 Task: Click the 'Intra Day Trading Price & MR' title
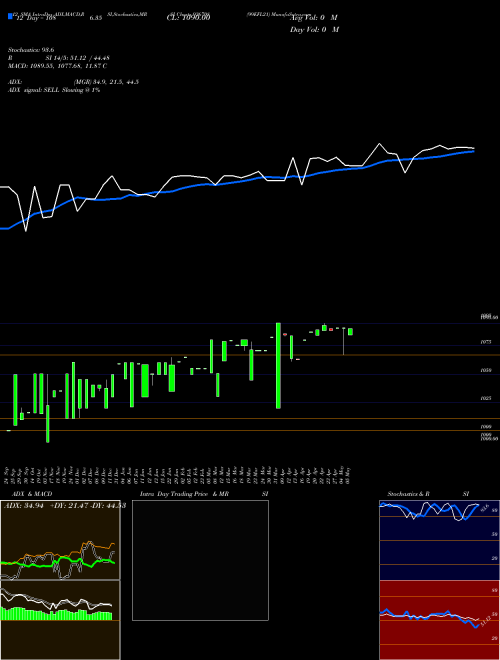click(184, 494)
